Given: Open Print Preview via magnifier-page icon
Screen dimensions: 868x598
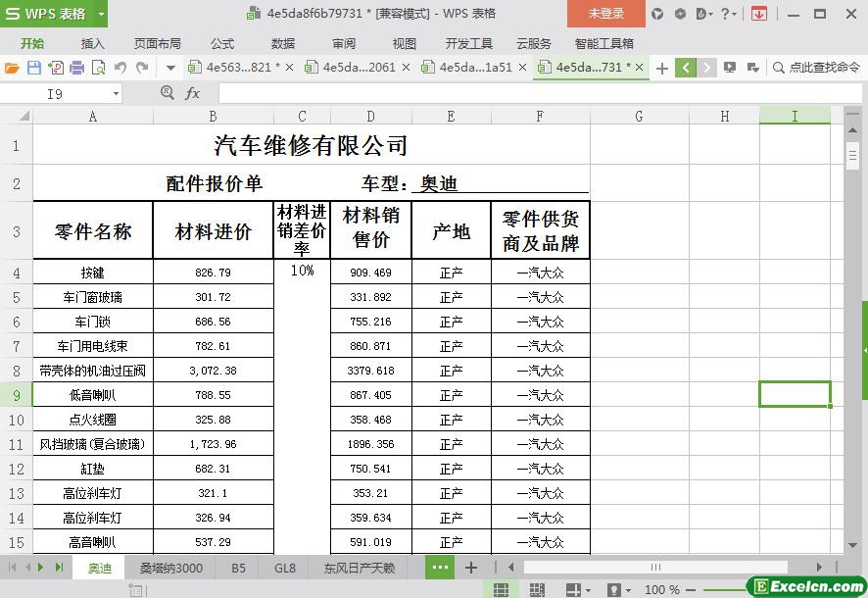Looking at the screenshot, I should pyautogui.click(x=99, y=68).
